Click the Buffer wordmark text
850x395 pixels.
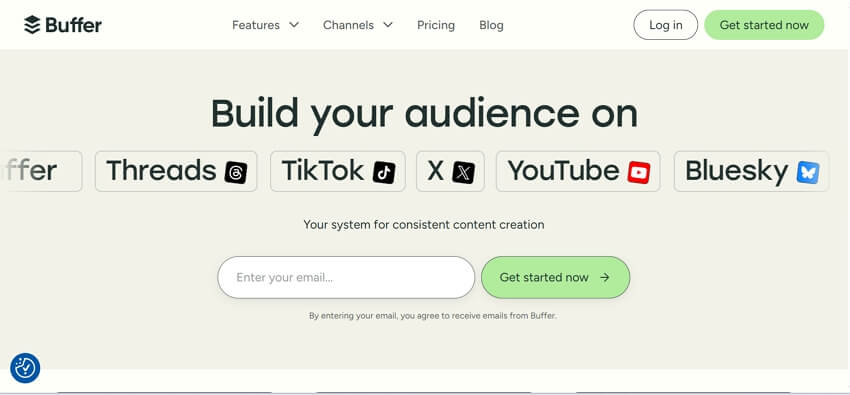point(73,25)
